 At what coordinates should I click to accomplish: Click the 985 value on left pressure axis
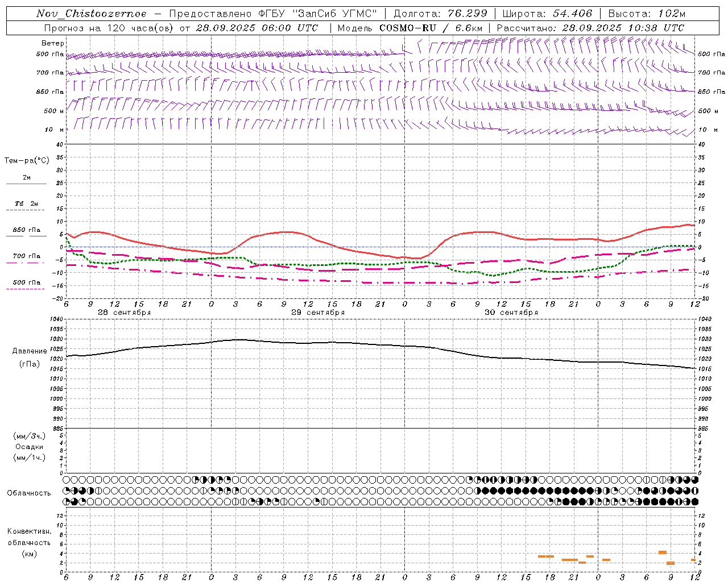[57, 429]
